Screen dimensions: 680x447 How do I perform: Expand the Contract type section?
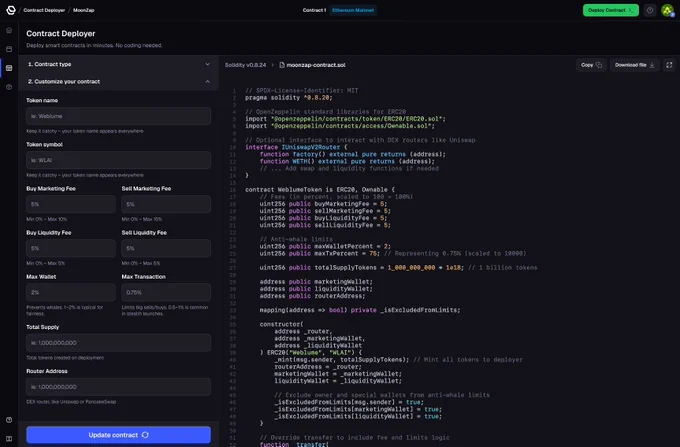coord(118,64)
